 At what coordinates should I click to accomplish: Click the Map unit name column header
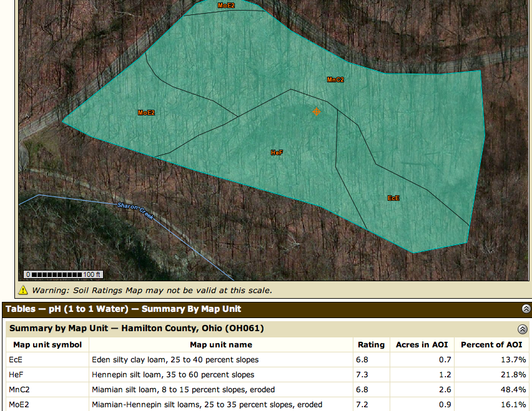coord(221,345)
